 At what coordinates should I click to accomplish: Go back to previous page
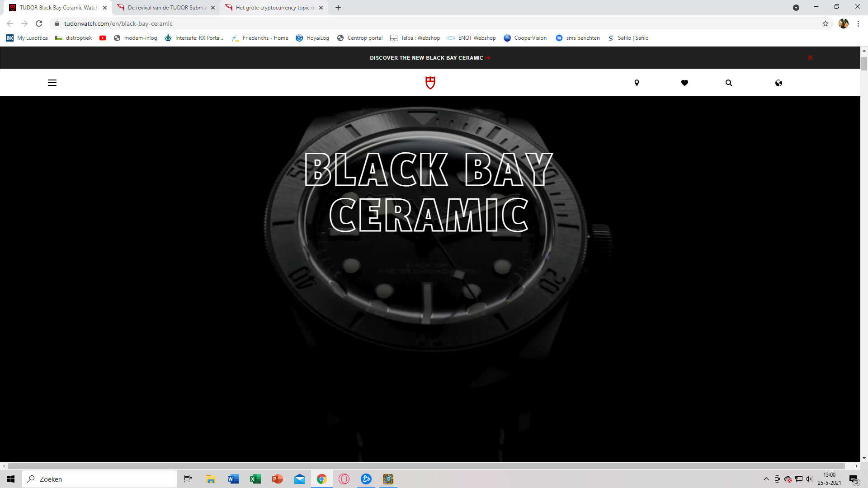pos(10,23)
